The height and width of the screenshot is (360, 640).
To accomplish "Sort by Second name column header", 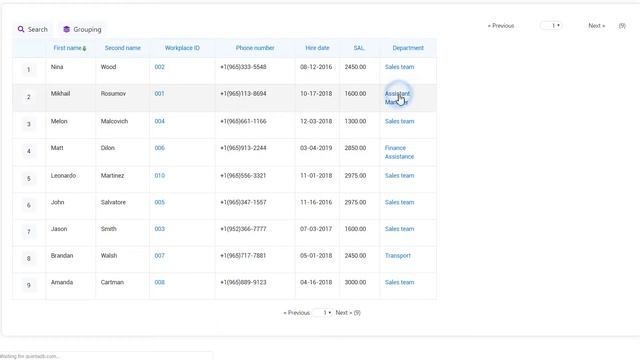I will pos(122,48).
